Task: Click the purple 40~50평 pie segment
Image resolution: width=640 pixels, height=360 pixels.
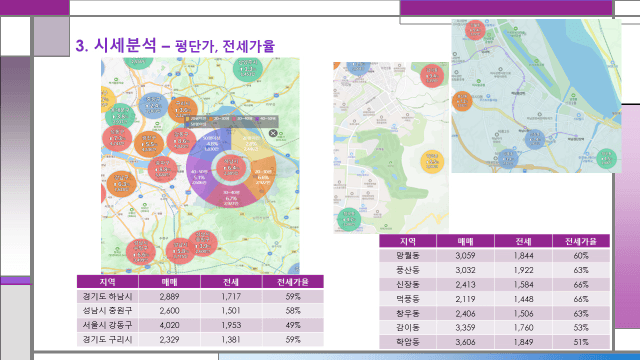Action: (200, 177)
